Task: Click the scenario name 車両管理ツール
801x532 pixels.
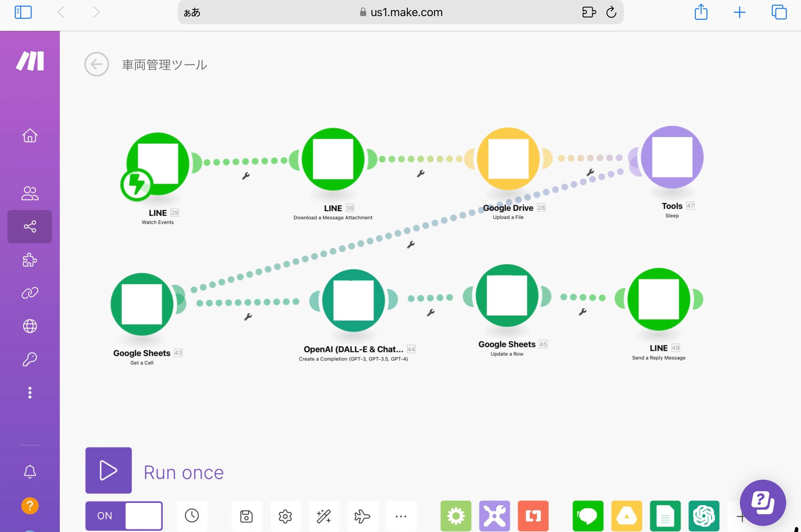Action: (164, 65)
